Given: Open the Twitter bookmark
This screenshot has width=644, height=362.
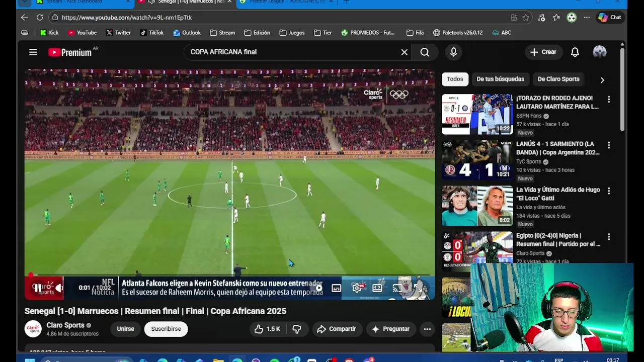Looking at the screenshot, I should (118, 33).
